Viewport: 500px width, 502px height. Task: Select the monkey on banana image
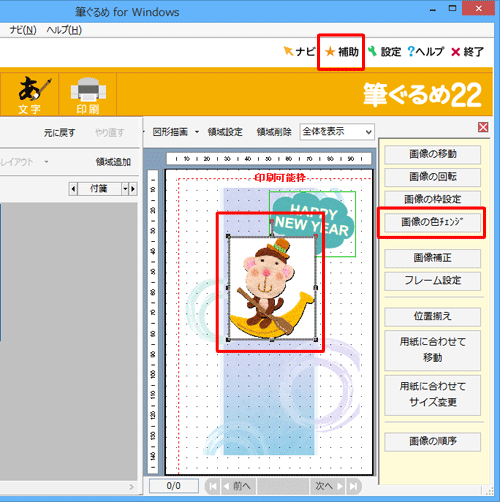[272, 288]
